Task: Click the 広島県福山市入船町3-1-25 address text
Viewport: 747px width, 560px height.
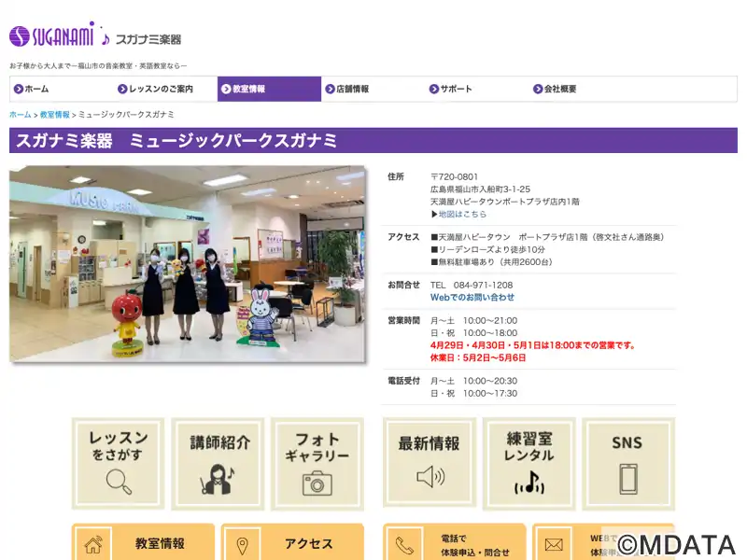Action: click(480, 189)
